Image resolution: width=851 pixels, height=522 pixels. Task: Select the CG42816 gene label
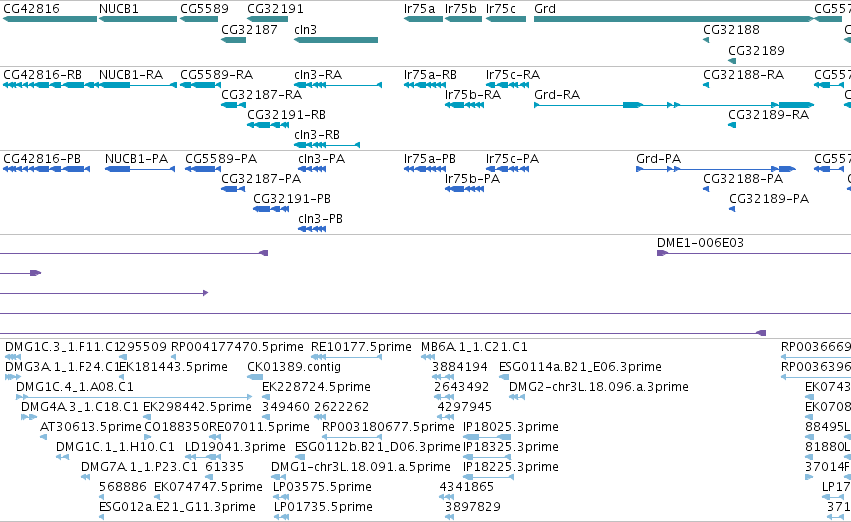pyautogui.click(x=31, y=9)
